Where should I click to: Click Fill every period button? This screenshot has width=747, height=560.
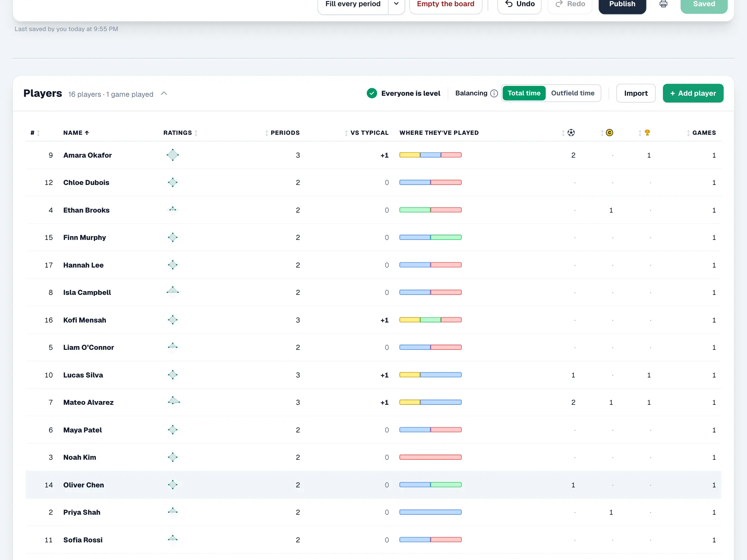tap(353, 4)
